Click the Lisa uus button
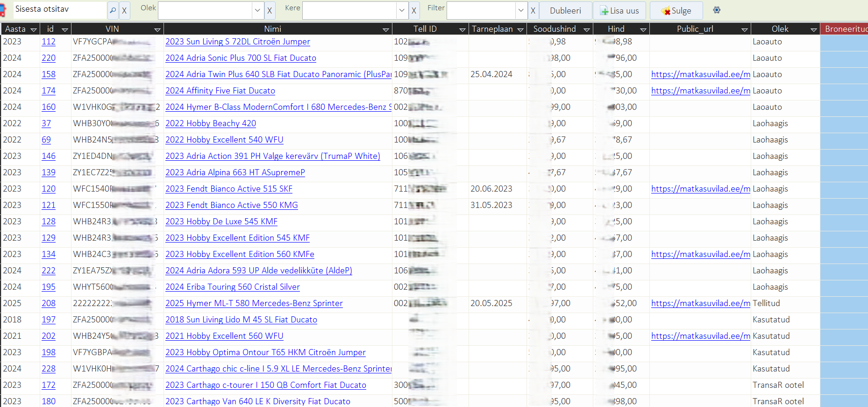The image size is (868, 407). click(619, 10)
